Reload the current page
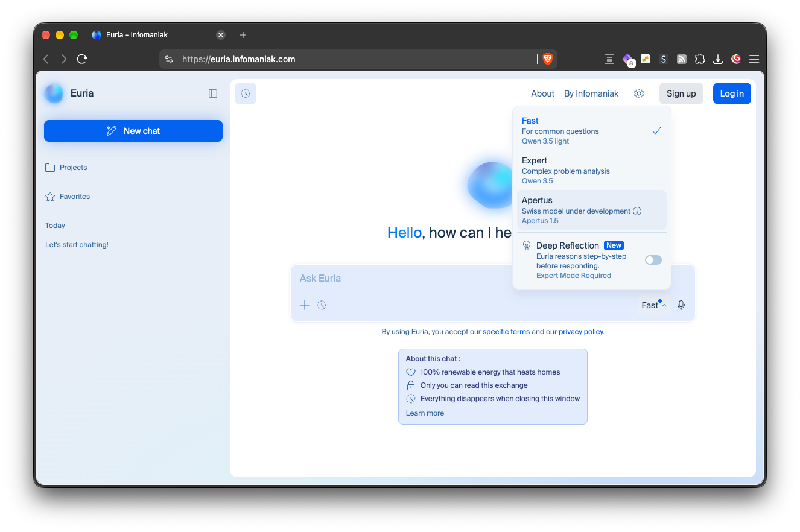The height and width of the screenshot is (532, 800). click(82, 59)
